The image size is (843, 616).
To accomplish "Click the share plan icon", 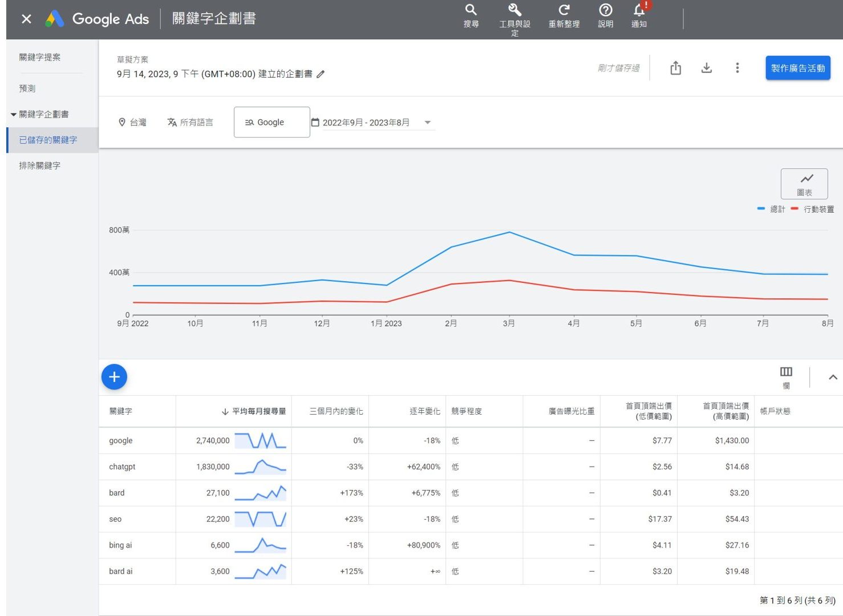I will tap(675, 68).
